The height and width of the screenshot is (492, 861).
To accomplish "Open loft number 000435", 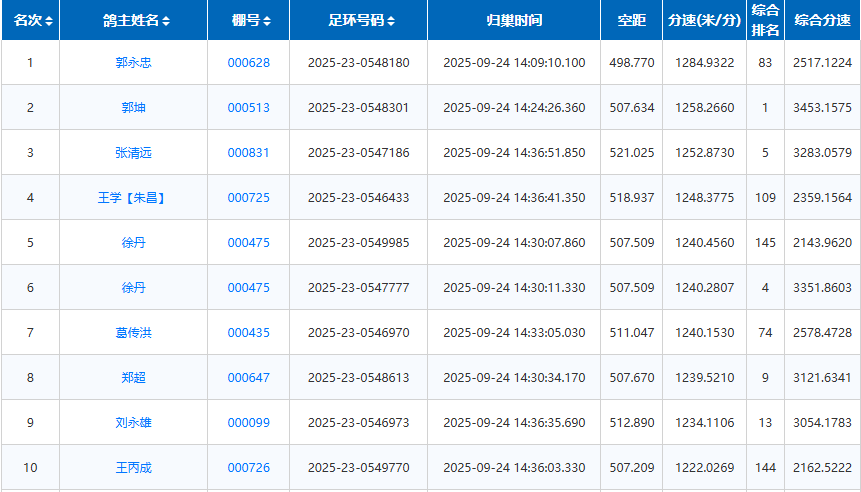I will 248,333.
